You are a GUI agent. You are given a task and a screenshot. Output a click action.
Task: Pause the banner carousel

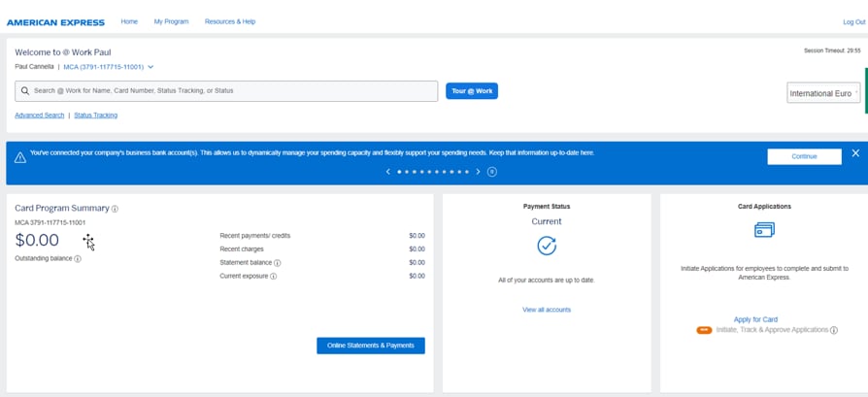[492, 172]
